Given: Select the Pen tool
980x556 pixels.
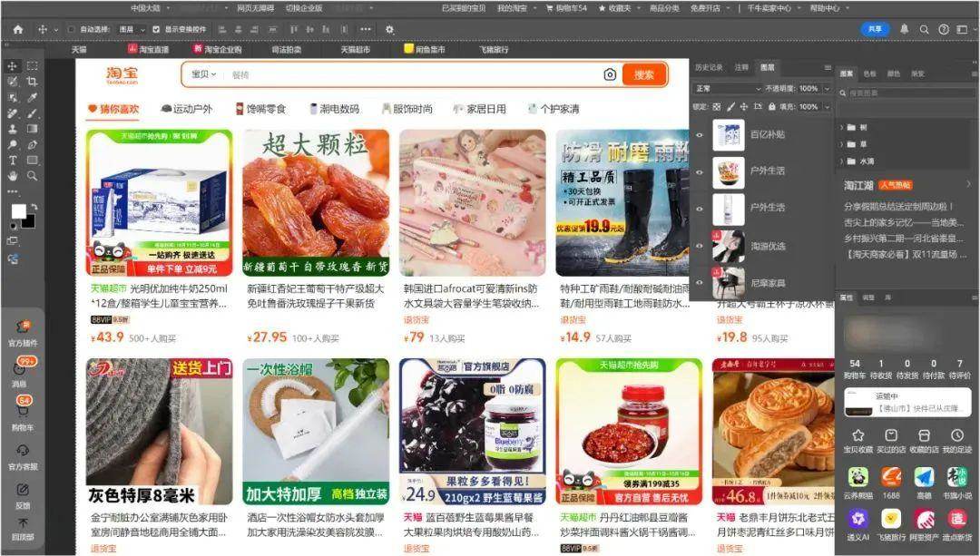Looking at the screenshot, I should (32, 144).
